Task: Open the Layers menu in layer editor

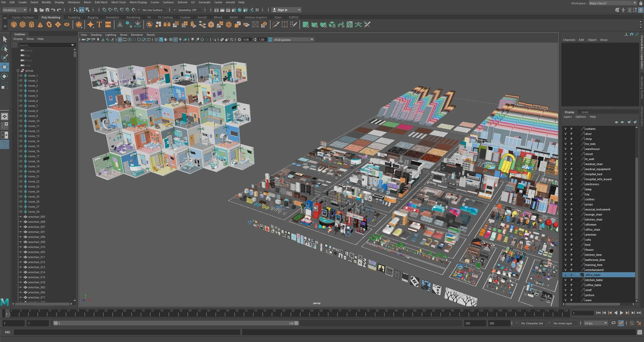Action: click(x=568, y=117)
